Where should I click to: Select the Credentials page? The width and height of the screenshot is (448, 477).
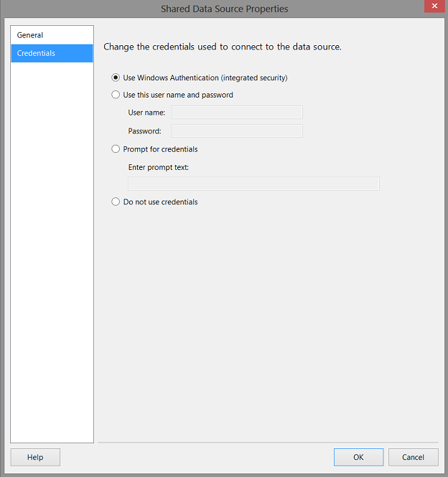coord(36,53)
